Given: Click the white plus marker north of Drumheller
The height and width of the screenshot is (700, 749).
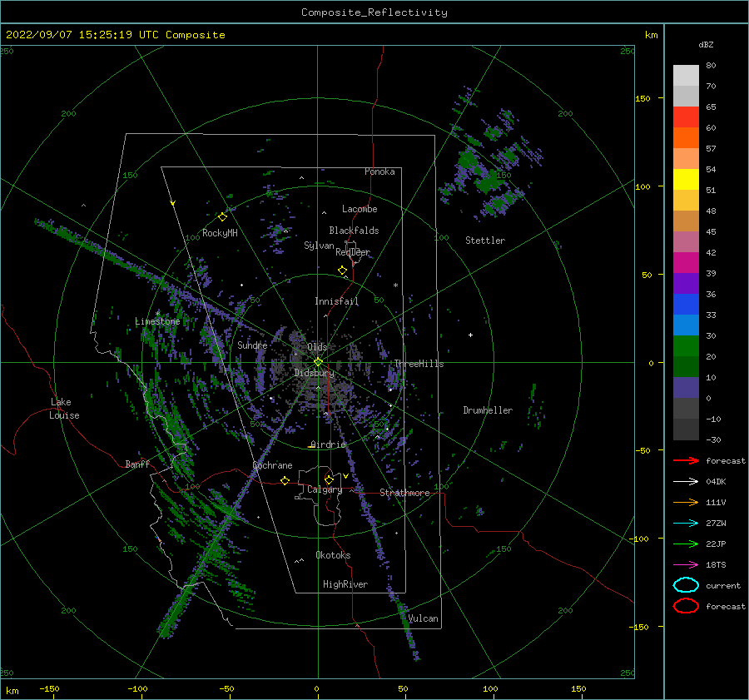Looking at the screenshot, I should [x=470, y=335].
